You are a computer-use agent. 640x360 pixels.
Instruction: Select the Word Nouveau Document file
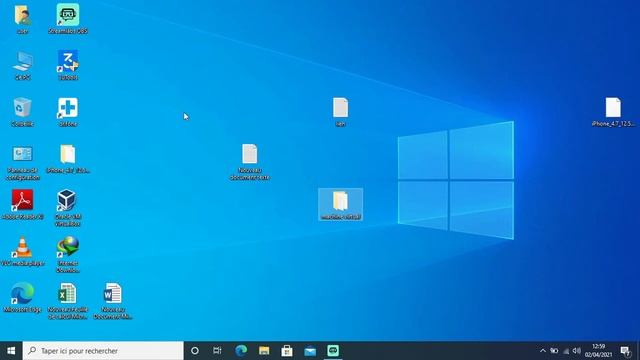(113, 301)
